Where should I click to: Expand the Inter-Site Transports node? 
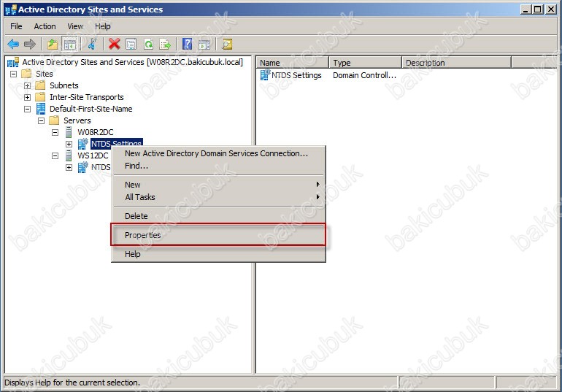click(27, 97)
